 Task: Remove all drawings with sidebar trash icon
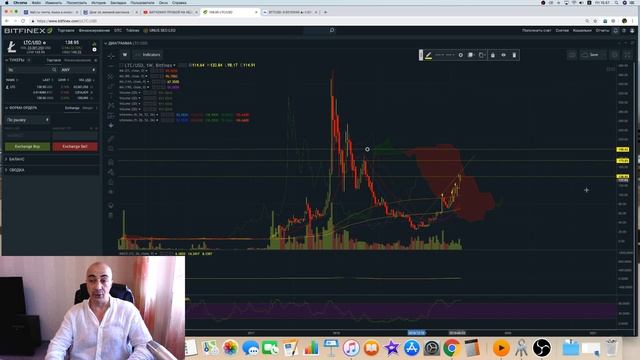click(111, 216)
